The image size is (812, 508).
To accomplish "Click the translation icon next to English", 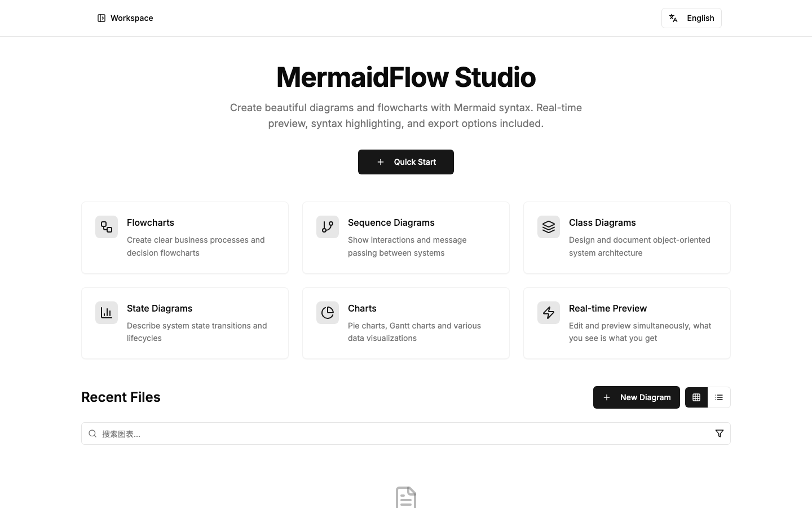I will click(674, 18).
